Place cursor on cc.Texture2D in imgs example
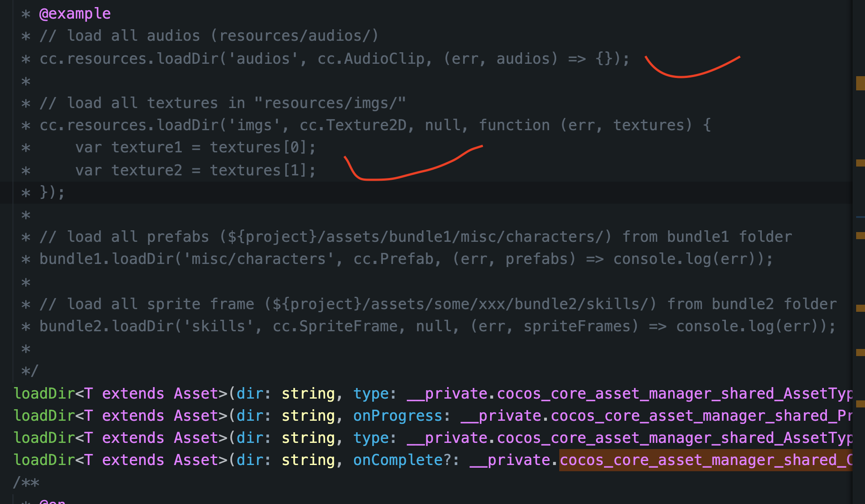The height and width of the screenshot is (504, 865). (x=352, y=125)
